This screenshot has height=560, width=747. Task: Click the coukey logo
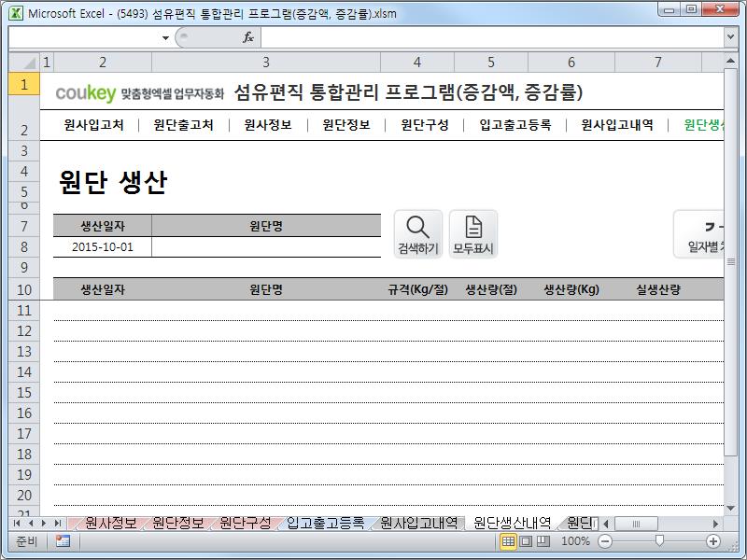(x=85, y=92)
